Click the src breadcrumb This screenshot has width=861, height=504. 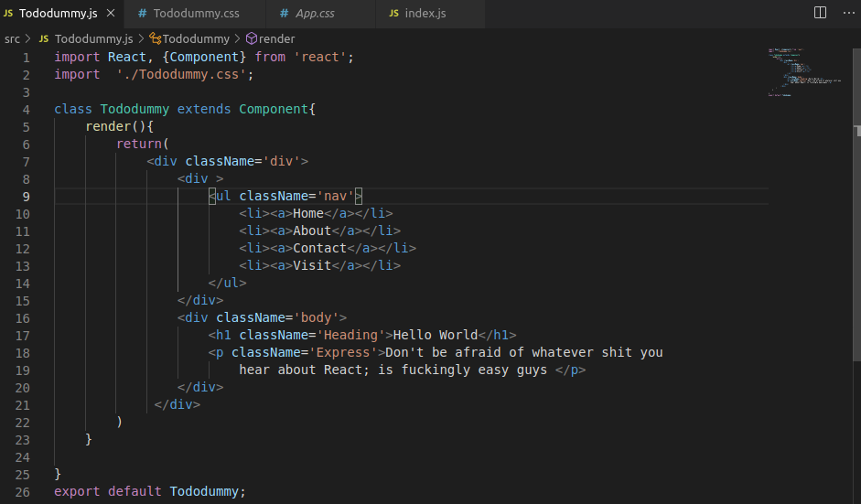click(x=12, y=39)
